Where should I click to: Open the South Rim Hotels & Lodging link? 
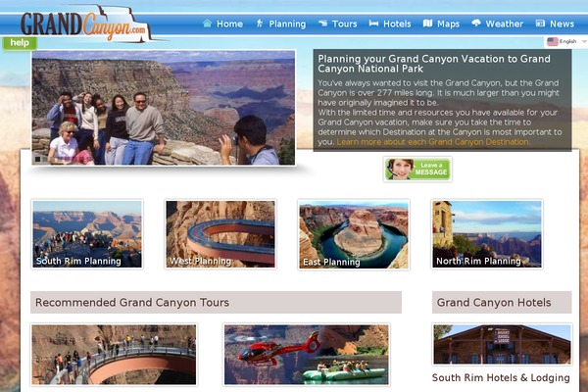pos(501,377)
